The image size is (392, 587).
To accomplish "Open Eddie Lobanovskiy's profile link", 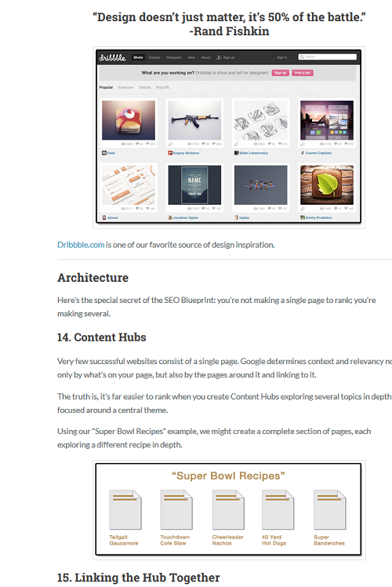I will [253, 153].
